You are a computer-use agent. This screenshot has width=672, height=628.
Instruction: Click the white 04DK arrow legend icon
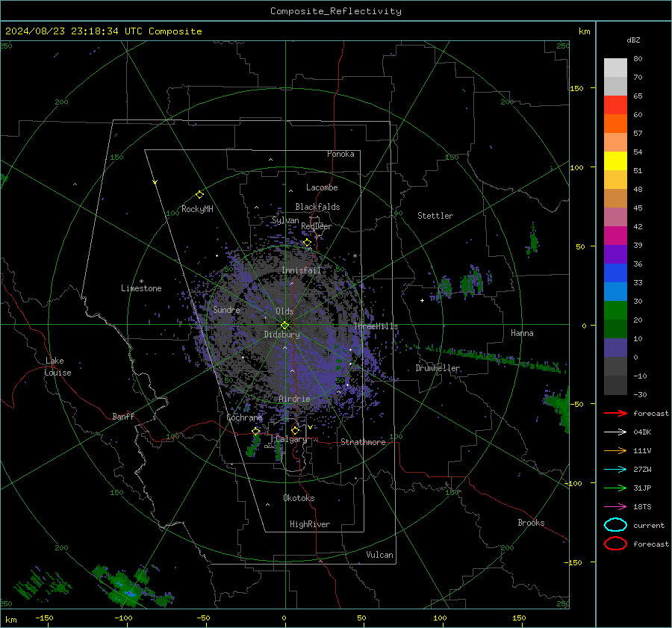(615, 432)
